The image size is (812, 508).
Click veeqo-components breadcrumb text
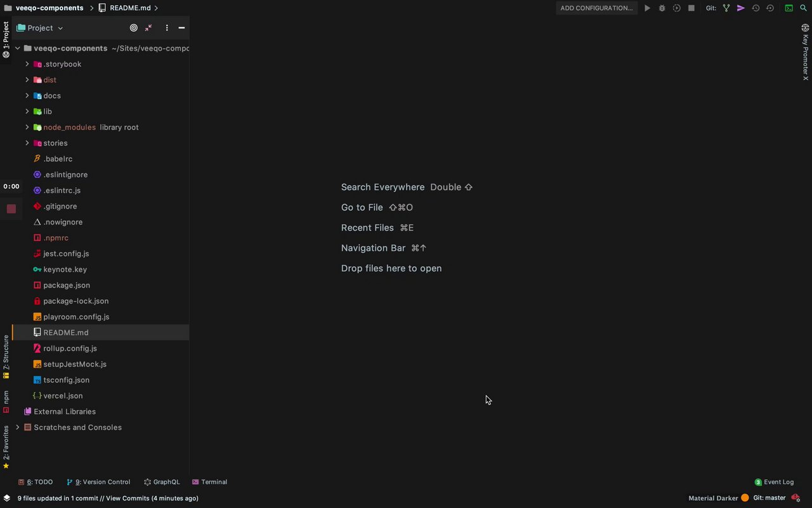49,8
